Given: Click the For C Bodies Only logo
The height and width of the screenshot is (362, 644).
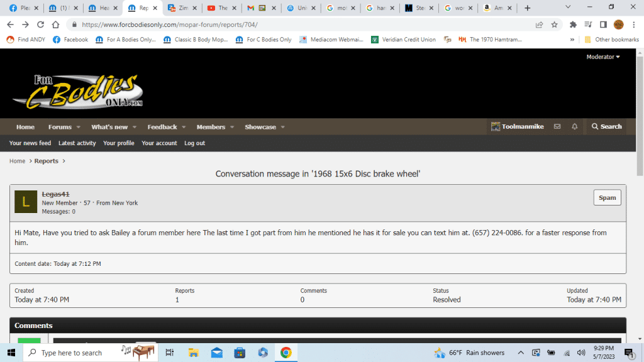Looking at the screenshot, I should pyautogui.click(x=78, y=92).
